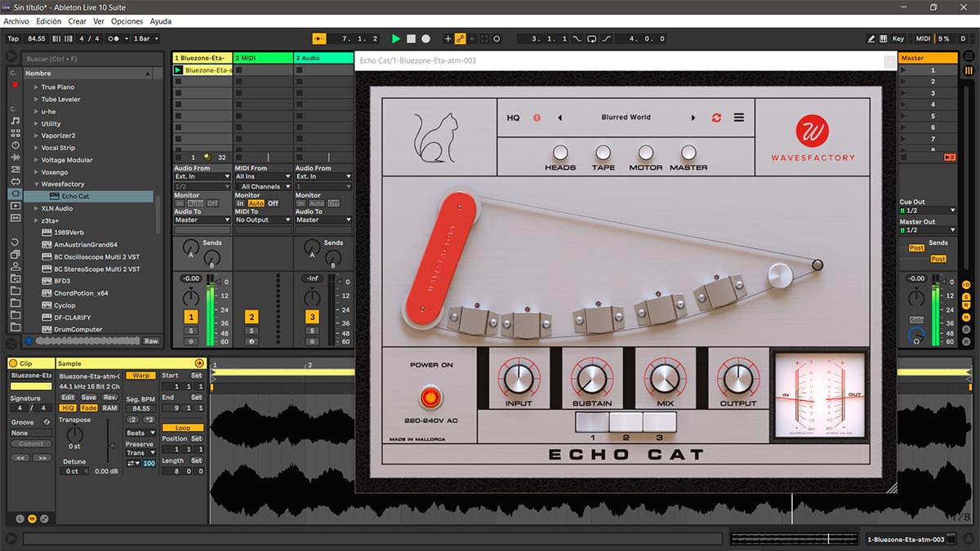980x551 pixels.
Task: Go to previous Echo Cat preset
Action: [559, 118]
